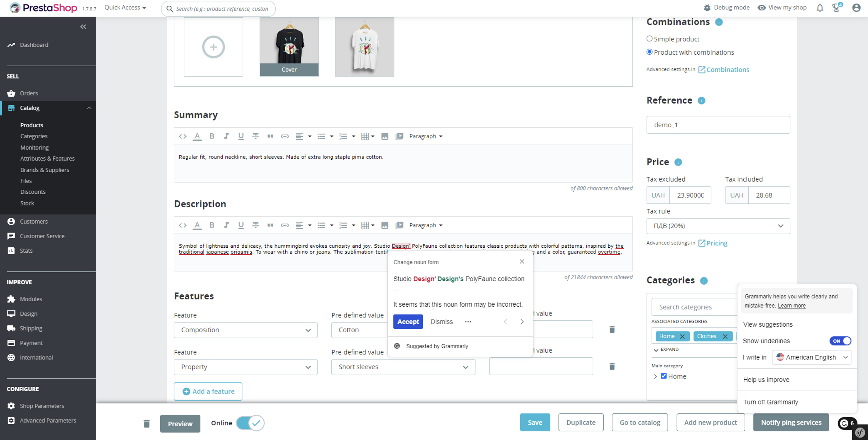Collapse the sidebar with double-chevron icon
868x440 pixels.
click(83, 27)
